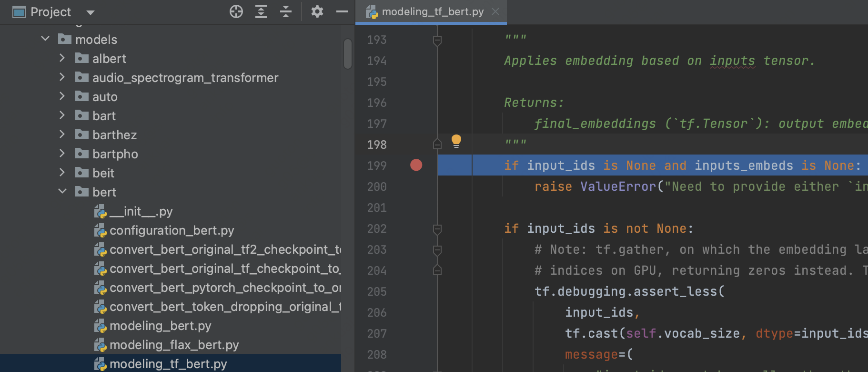Switch to the modeling_tf_bert.py editor tab
868x372 pixels.
432,12
